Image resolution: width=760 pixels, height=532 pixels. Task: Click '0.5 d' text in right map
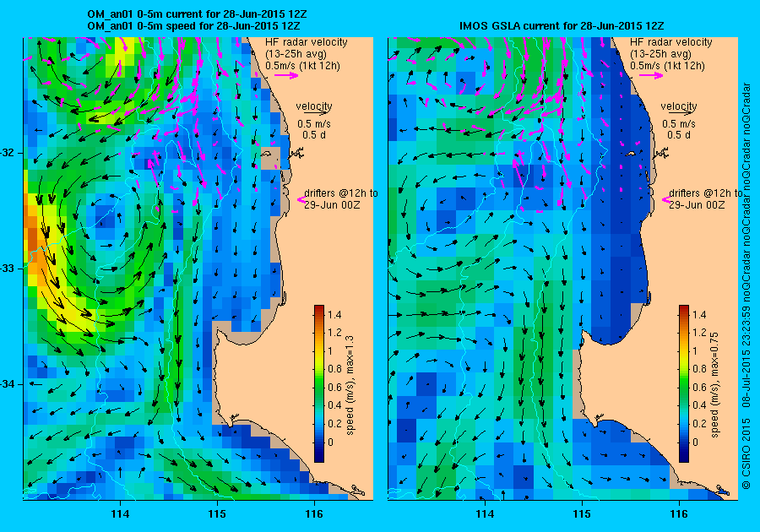click(679, 135)
